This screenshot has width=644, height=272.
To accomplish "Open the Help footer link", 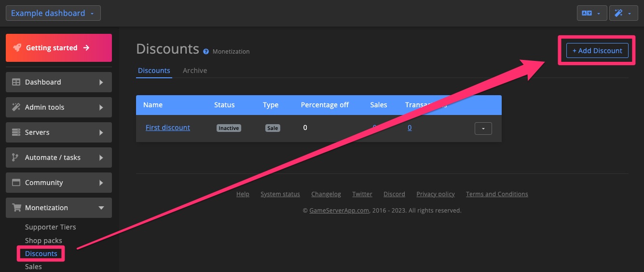I will (x=243, y=194).
